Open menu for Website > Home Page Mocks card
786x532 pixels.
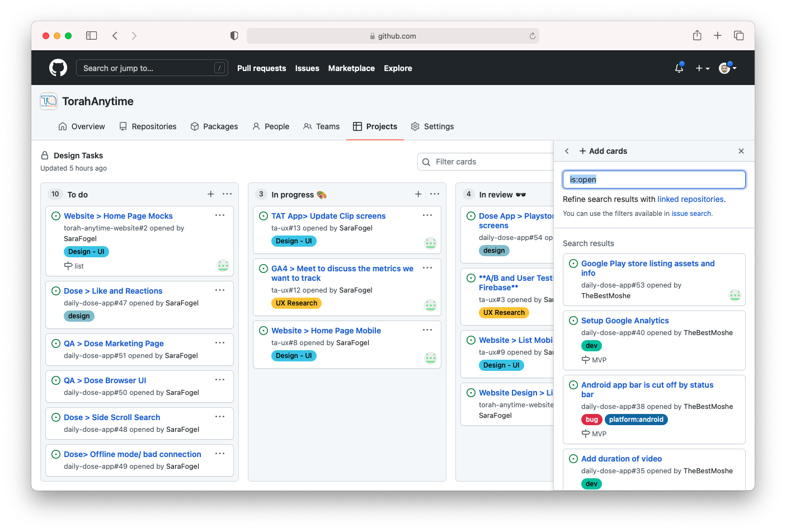(x=220, y=215)
